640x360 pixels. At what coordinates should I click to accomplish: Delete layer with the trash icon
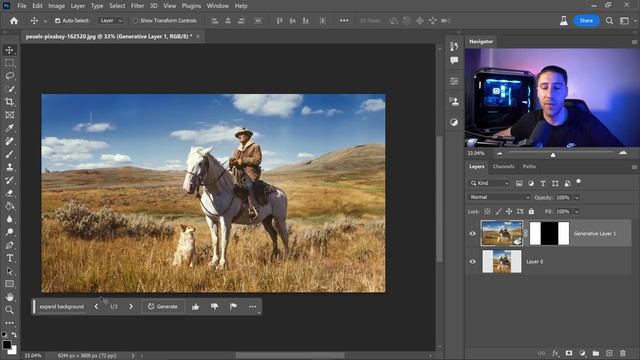(623, 353)
